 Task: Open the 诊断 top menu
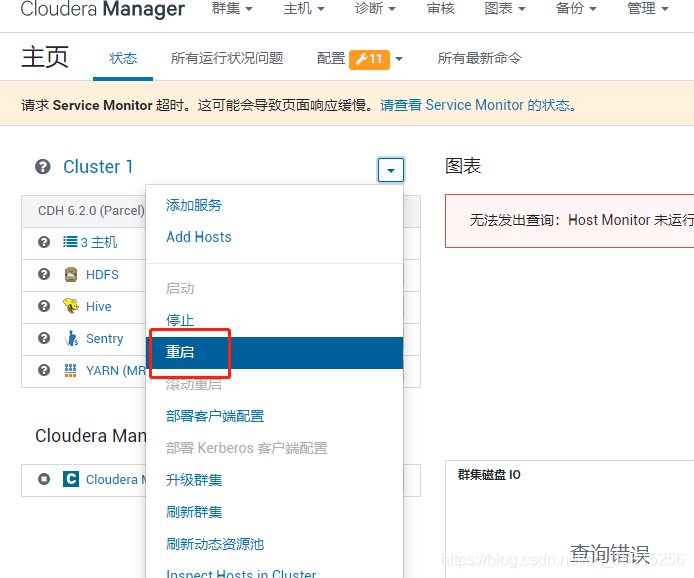[x=375, y=9]
